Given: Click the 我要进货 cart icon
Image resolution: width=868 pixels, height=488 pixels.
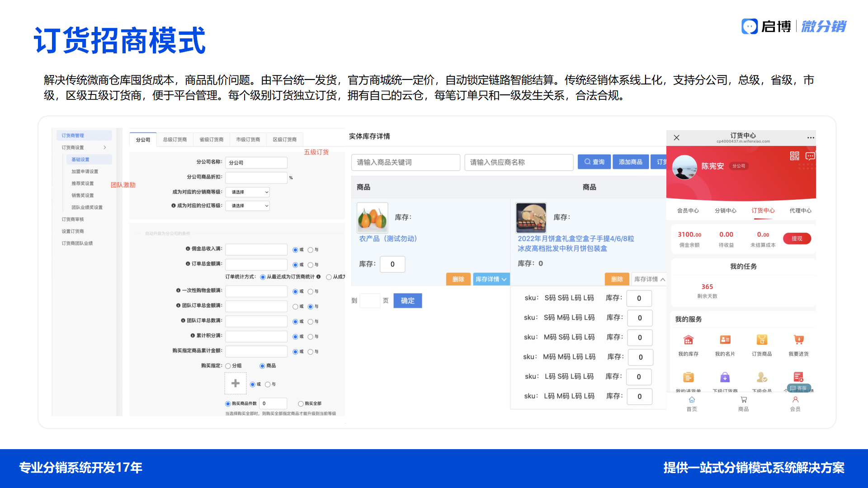Looking at the screenshot, I should click(x=798, y=340).
